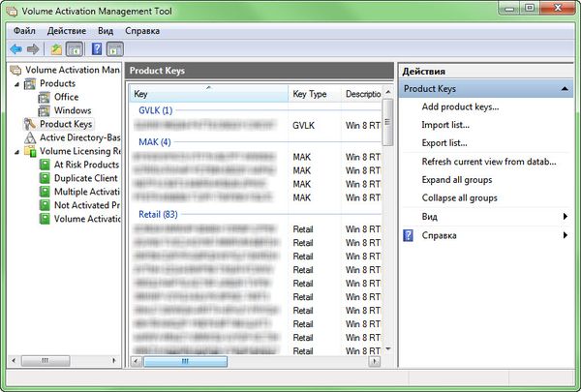Click the key list horizontal scrollbar thumb
This screenshot has height=392, width=581.
[185, 362]
